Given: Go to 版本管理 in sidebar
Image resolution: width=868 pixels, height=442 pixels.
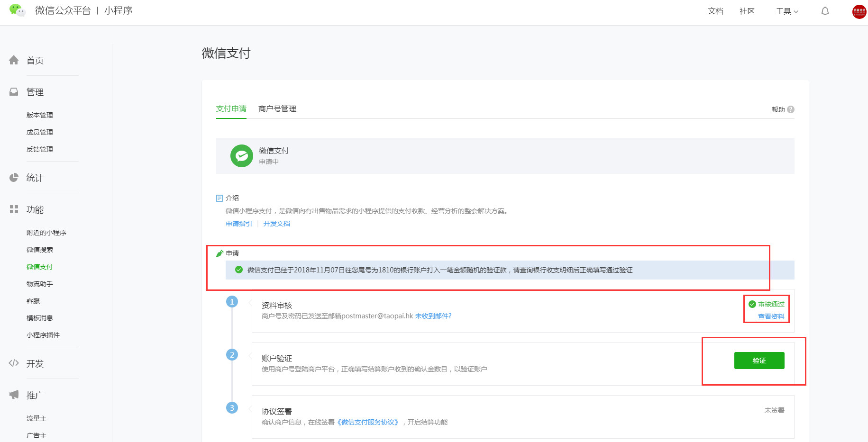Looking at the screenshot, I should pos(40,115).
